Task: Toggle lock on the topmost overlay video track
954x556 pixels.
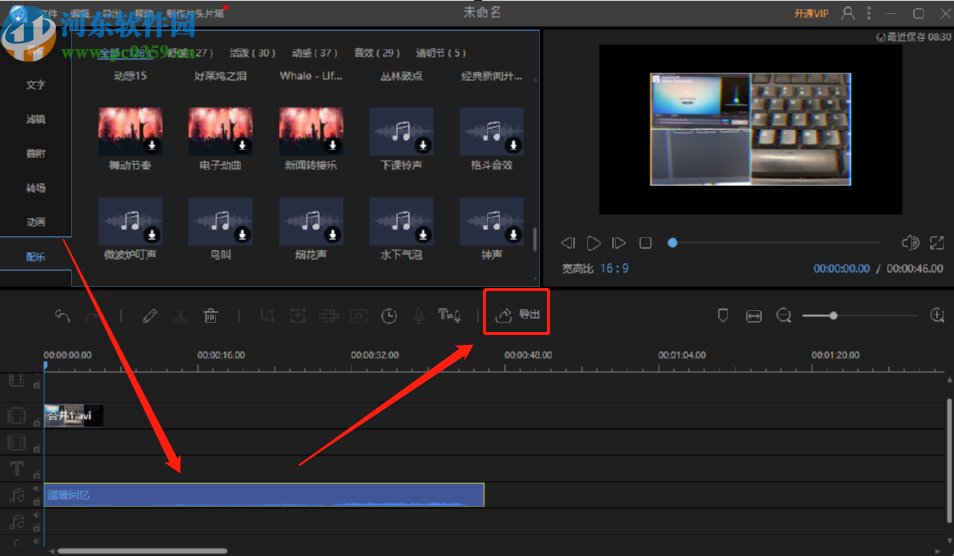Action: (x=37, y=384)
